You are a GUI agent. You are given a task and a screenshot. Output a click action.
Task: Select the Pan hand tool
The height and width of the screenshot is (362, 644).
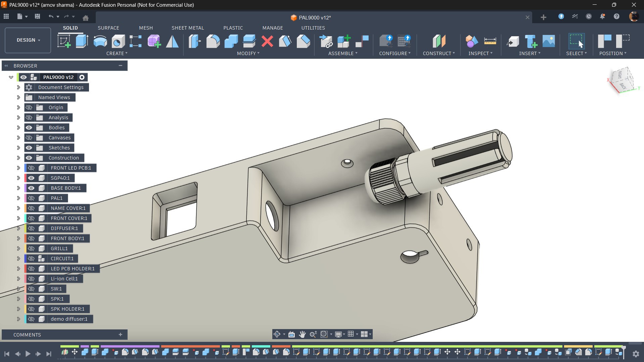(x=302, y=334)
